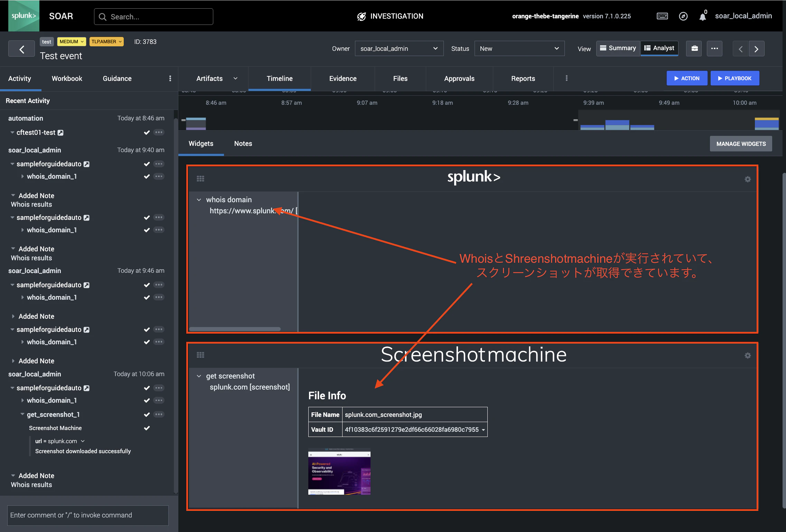Click the Splunk logo in top bar
This screenshot has height=532, width=786.
pos(24,16)
